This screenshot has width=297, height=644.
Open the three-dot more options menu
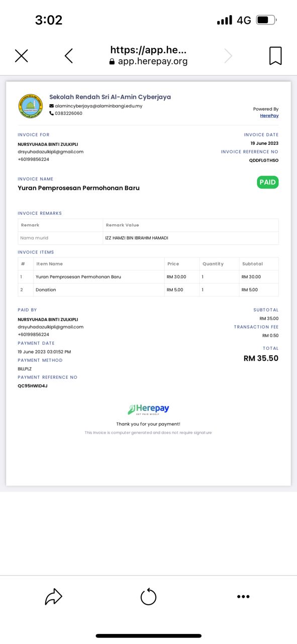pyautogui.click(x=243, y=597)
